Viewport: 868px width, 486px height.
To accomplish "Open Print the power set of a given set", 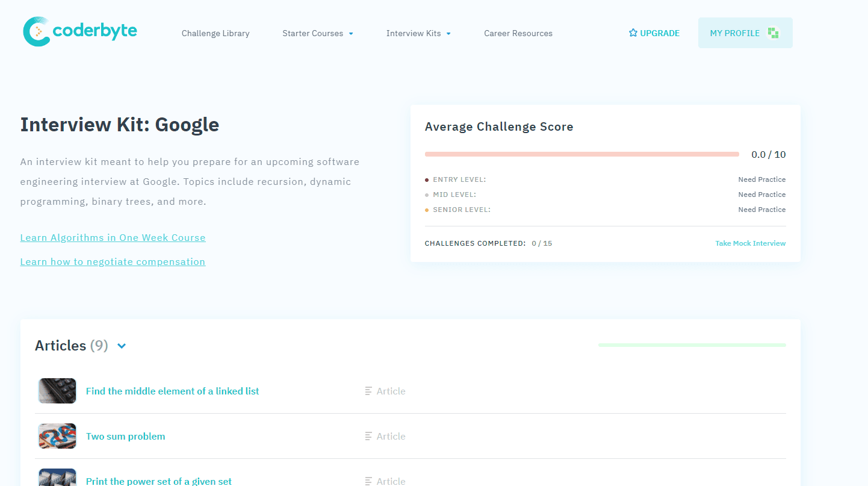I will pos(159,481).
